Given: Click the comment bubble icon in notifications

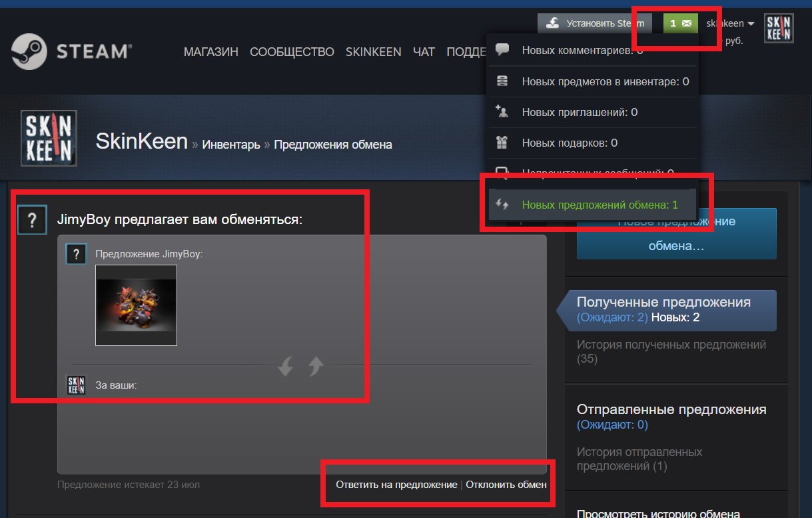Looking at the screenshot, I should coord(502,50).
